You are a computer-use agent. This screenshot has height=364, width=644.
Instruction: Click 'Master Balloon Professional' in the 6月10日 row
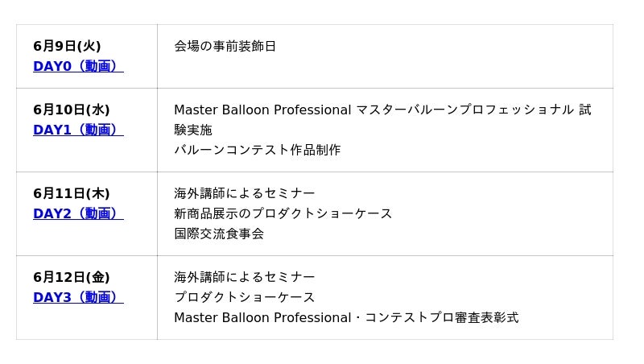tap(262, 110)
